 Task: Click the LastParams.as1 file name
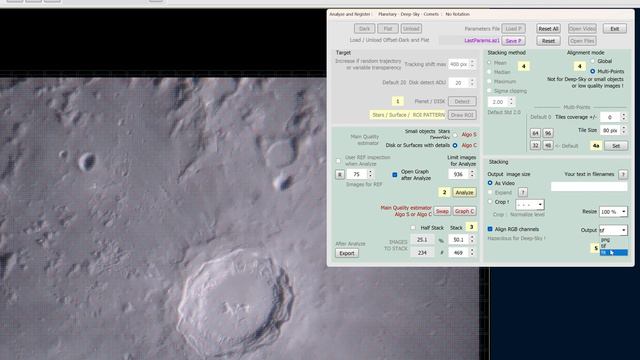[x=482, y=40]
